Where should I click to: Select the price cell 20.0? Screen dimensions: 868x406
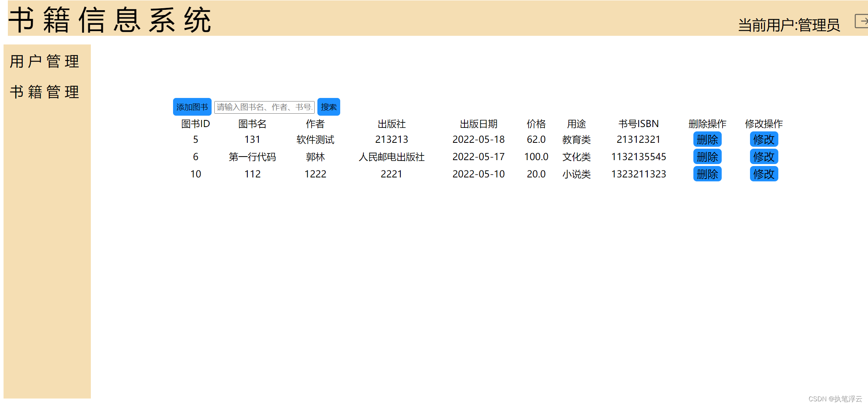point(536,174)
